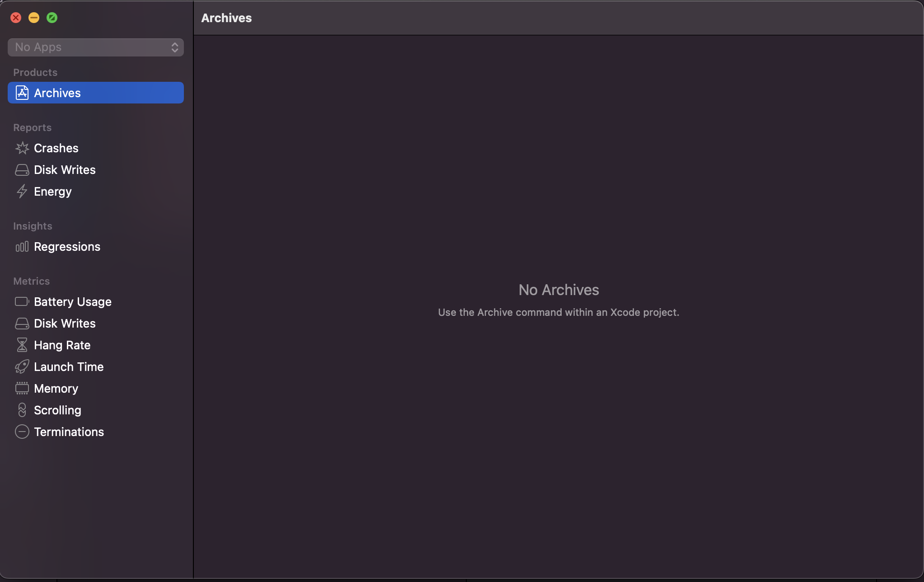
Task: Click the No Apps popup chevron arrows
Action: pos(175,47)
